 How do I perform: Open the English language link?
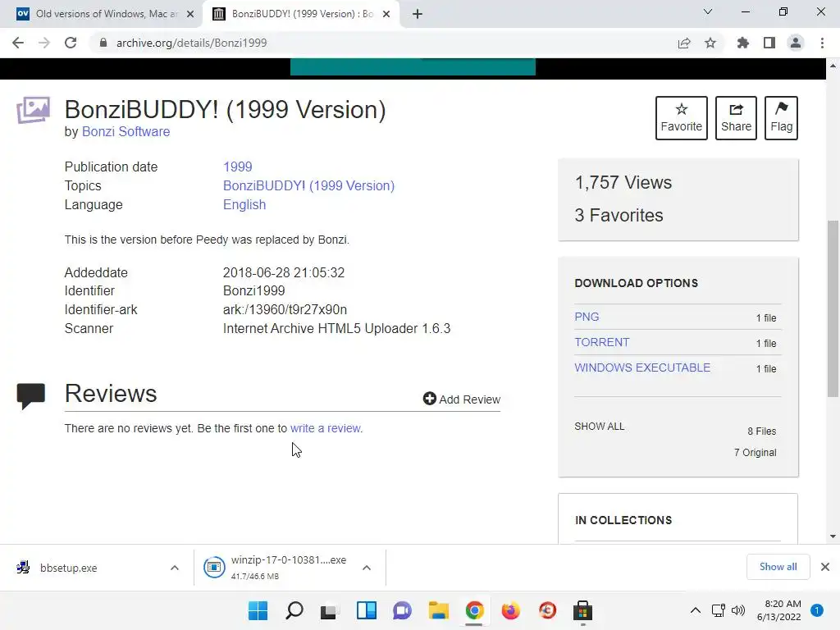click(244, 204)
